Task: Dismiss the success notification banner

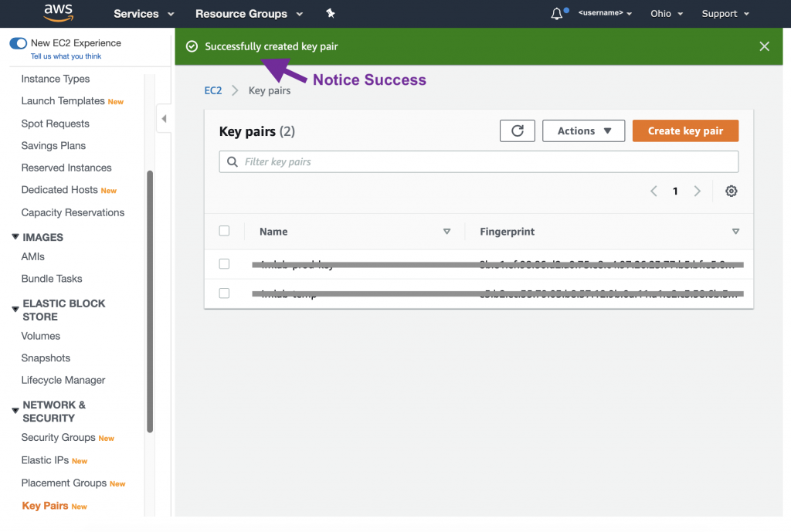Action: coord(764,46)
